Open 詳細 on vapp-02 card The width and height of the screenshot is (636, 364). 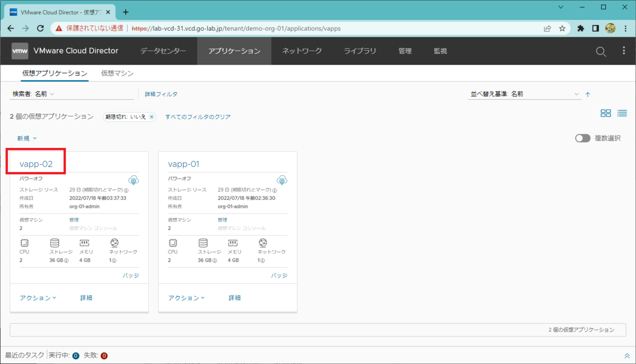pos(86,298)
